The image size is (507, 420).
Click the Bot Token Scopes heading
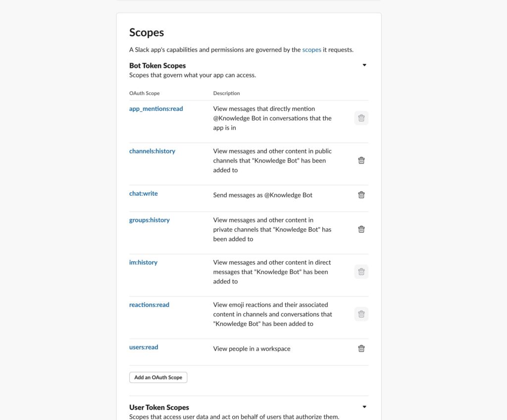click(x=157, y=65)
